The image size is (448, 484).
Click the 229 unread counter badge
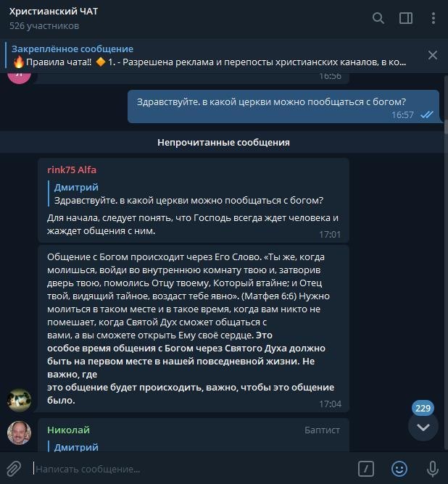(x=423, y=408)
